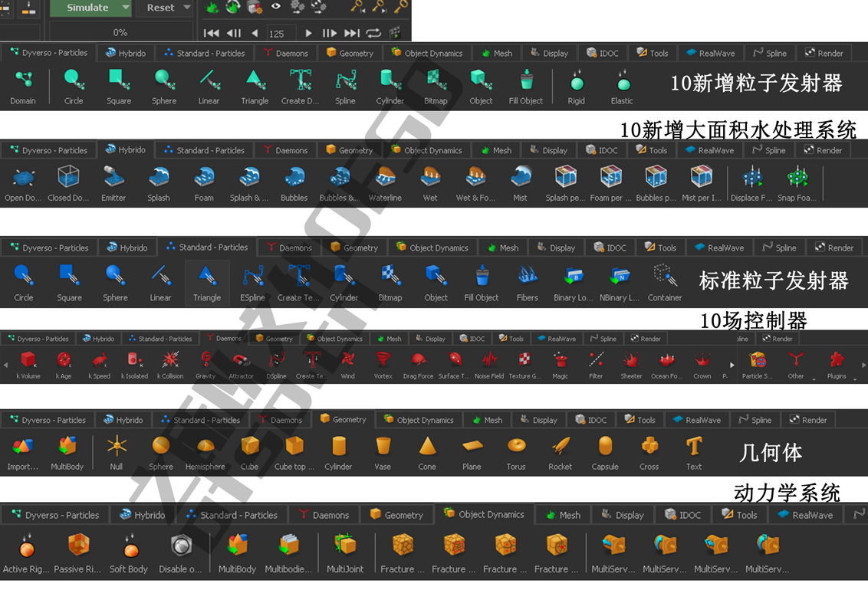Toggle the eye visibility icon
This screenshot has width=868, height=613.
tap(276, 7)
